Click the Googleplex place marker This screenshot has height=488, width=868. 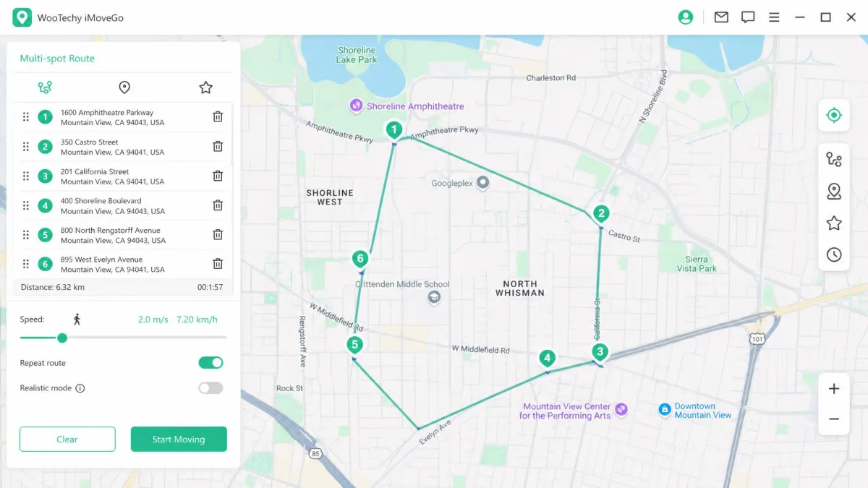(483, 183)
